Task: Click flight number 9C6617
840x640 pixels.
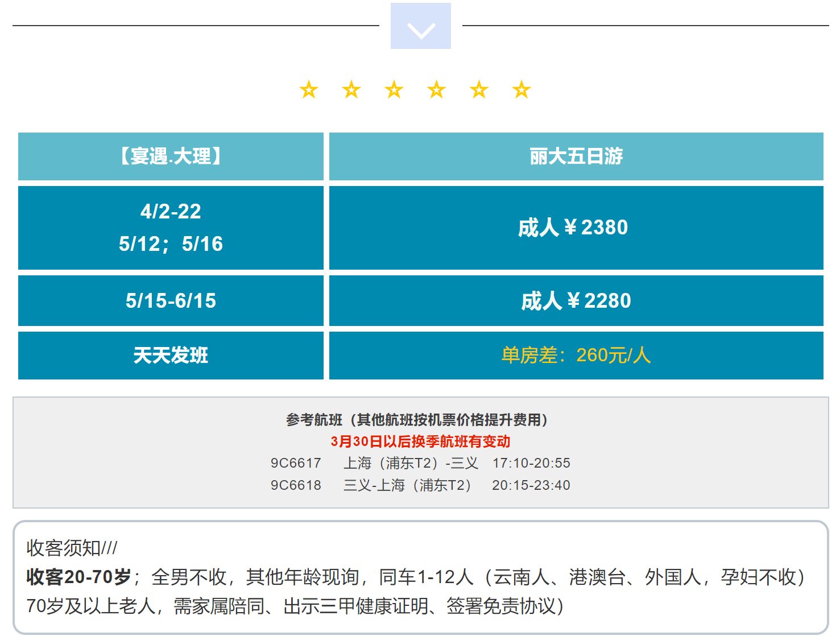Action: (x=296, y=463)
